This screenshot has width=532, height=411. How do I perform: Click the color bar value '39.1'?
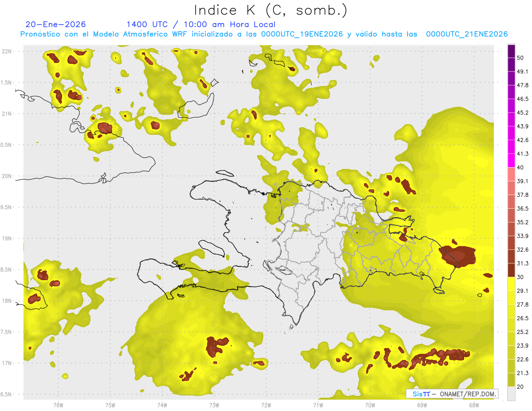click(x=523, y=181)
